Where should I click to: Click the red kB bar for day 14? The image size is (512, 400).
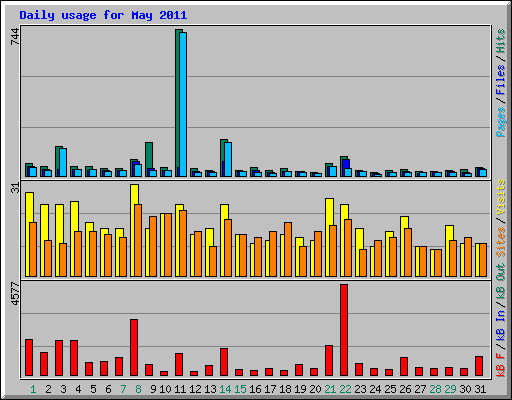tap(224, 362)
